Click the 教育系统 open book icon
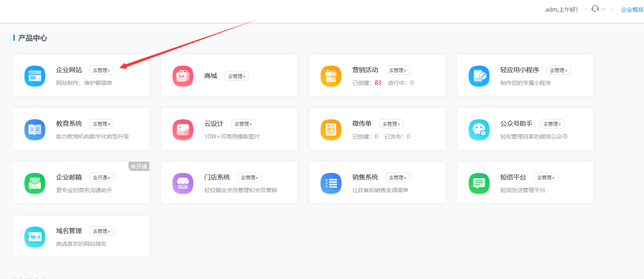 click(x=35, y=130)
